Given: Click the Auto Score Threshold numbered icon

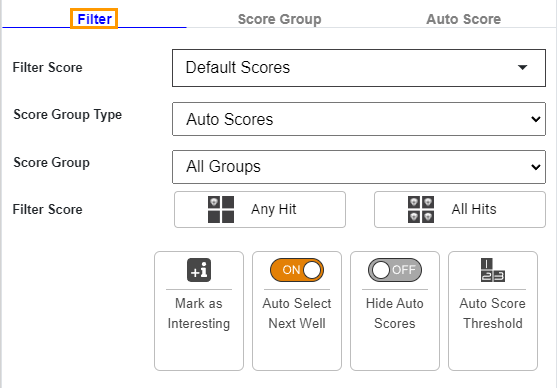Looking at the screenshot, I should click(x=493, y=270).
